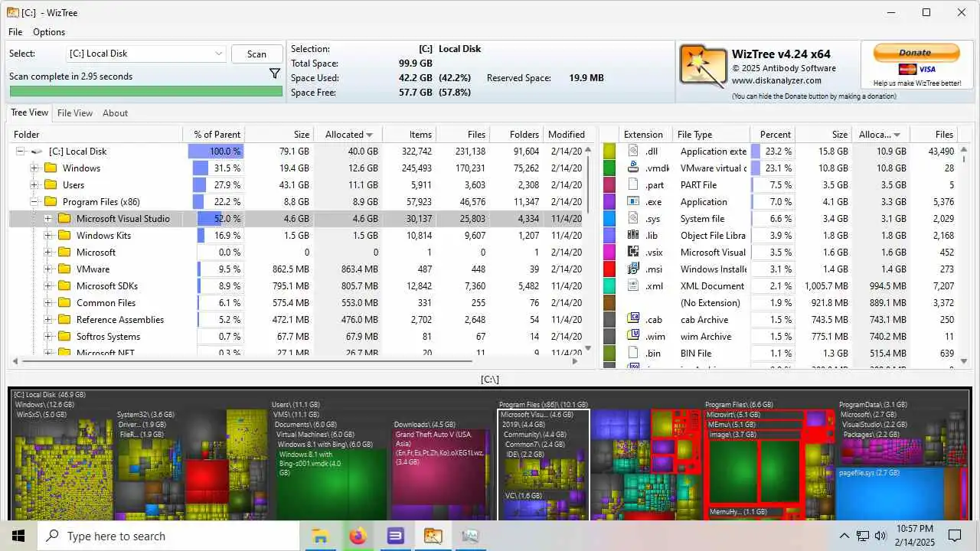This screenshot has width=980, height=551.
Task: Show hidden system tray icons
Action: pyautogui.click(x=844, y=536)
